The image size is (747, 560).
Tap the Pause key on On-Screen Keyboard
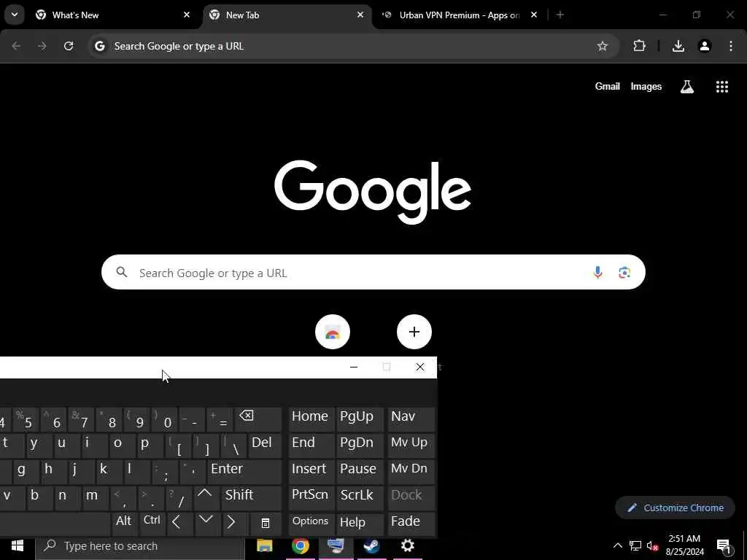(x=360, y=472)
